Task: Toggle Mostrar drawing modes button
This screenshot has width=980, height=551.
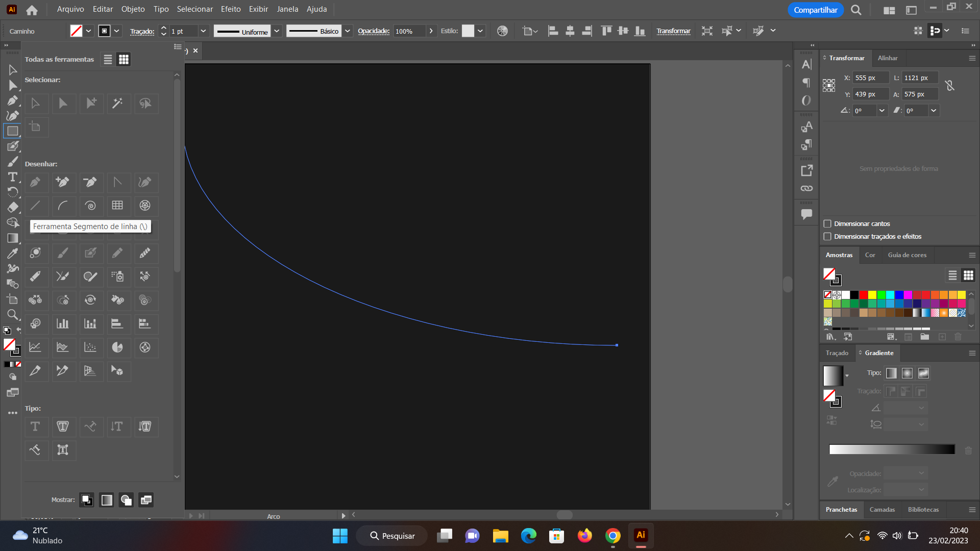Action: 126,500
